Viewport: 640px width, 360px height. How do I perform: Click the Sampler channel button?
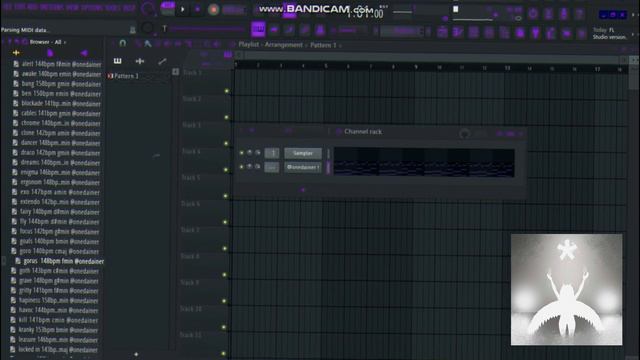(303, 153)
